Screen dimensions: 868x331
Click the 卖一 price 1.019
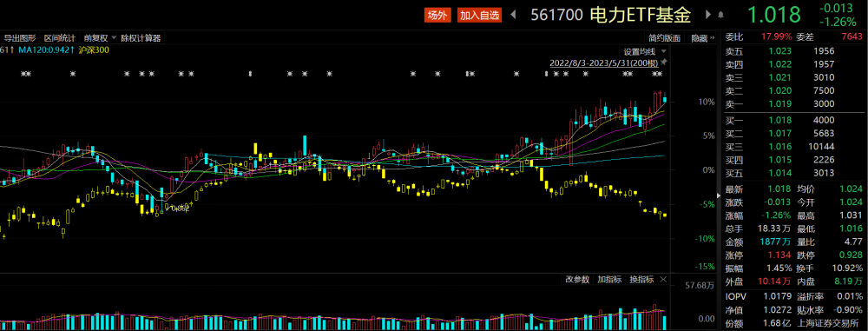pyautogui.click(x=779, y=104)
